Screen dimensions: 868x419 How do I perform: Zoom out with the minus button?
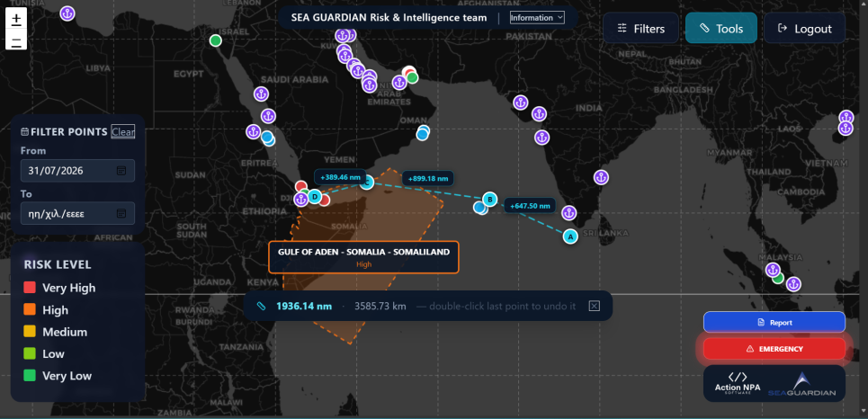16,41
